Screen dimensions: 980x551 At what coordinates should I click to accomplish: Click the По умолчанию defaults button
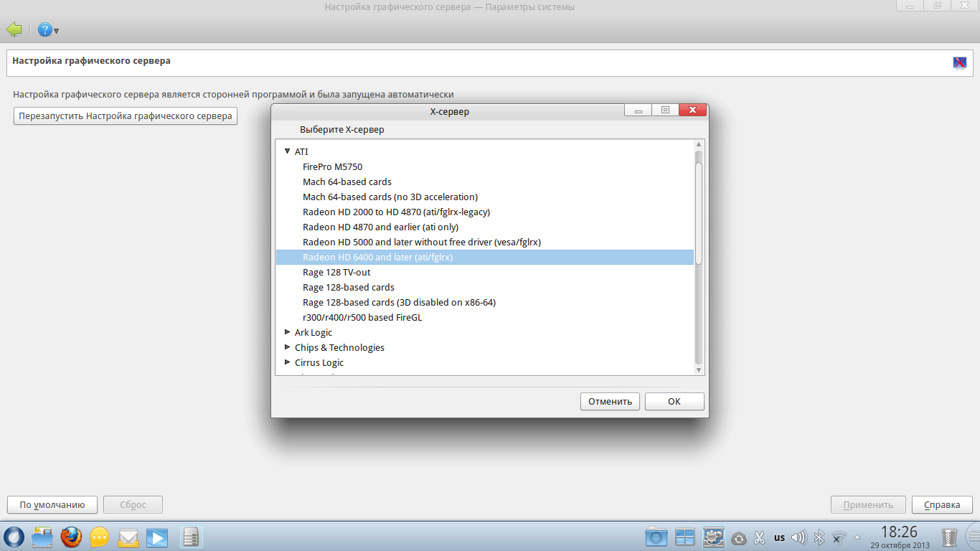click(x=52, y=504)
